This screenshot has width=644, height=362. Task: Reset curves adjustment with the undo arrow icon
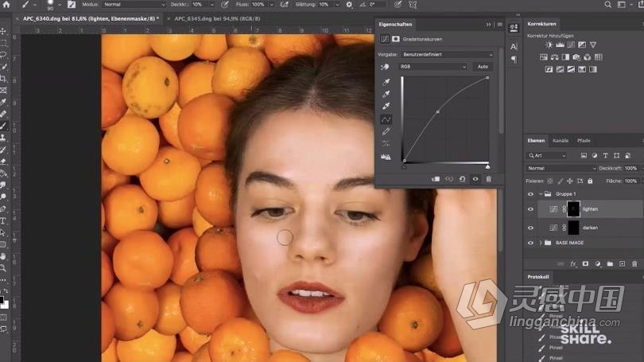coord(462,179)
